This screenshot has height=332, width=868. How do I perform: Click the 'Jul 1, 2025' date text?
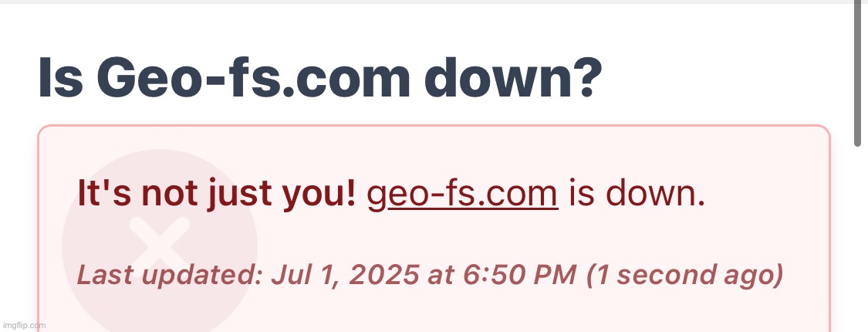point(345,275)
